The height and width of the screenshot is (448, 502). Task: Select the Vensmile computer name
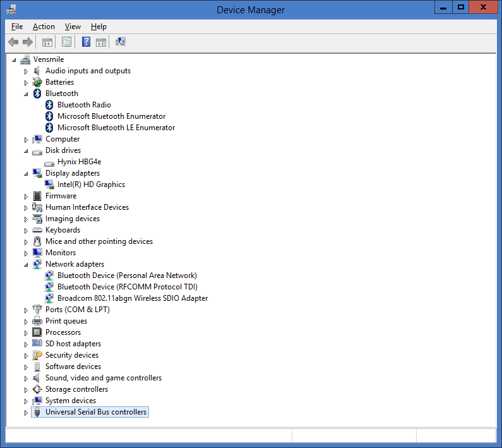pos(49,59)
